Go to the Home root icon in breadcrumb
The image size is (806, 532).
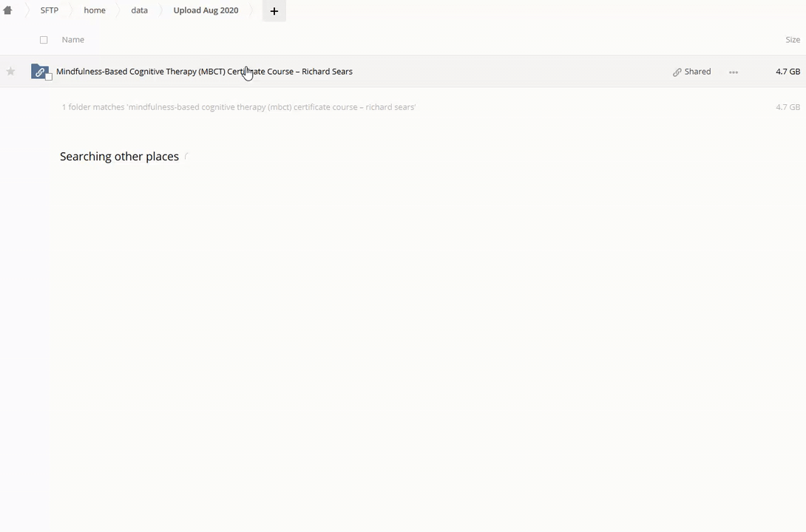(x=7, y=10)
